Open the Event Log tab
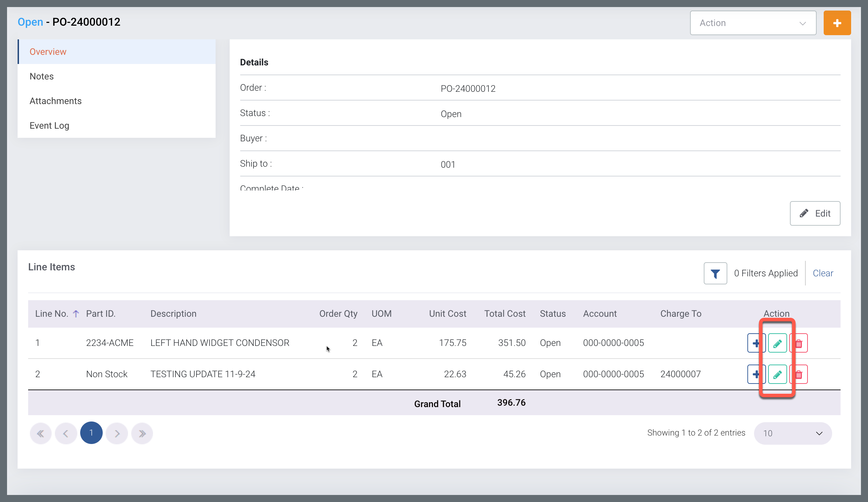The width and height of the screenshot is (868, 502). click(49, 125)
